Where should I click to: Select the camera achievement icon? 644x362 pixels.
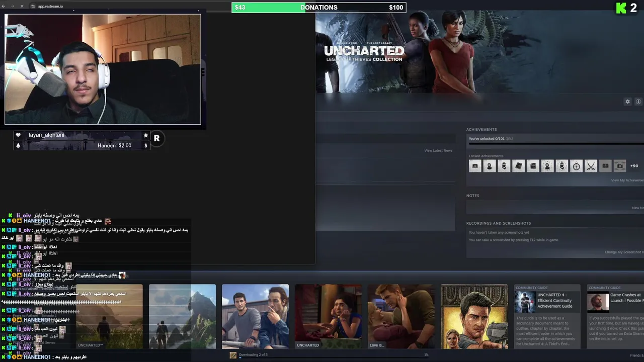620,166
